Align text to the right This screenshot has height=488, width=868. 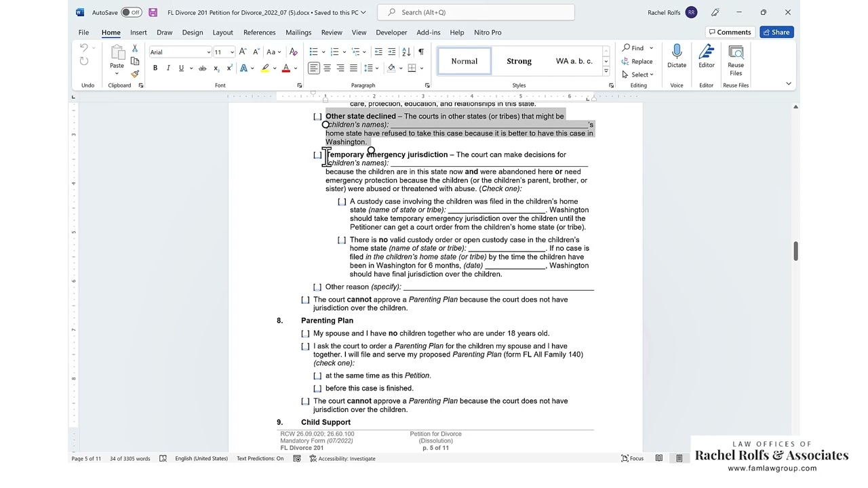point(340,68)
